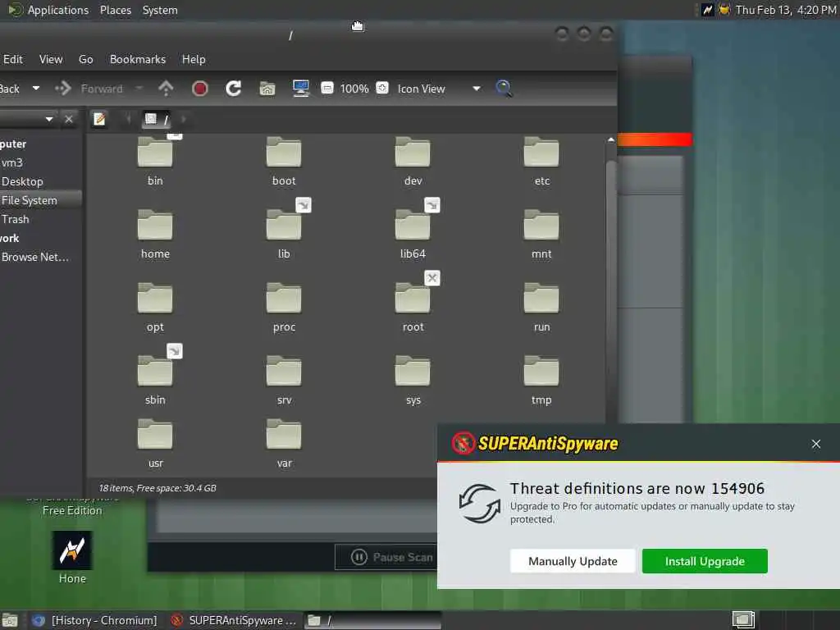
Task: Stop loading with the red stop icon
Action: click(x=200, y=89)
